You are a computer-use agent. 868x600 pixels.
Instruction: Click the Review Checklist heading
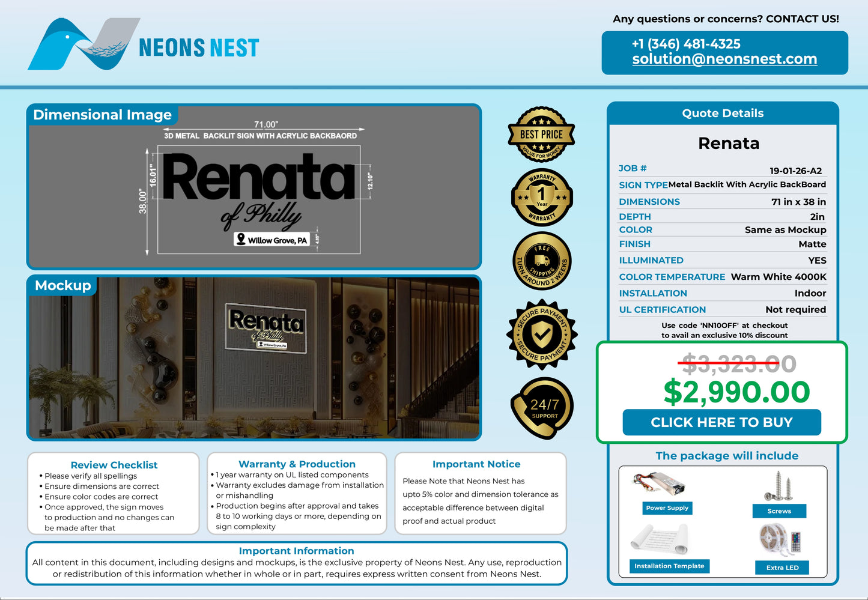pos(114,465)
